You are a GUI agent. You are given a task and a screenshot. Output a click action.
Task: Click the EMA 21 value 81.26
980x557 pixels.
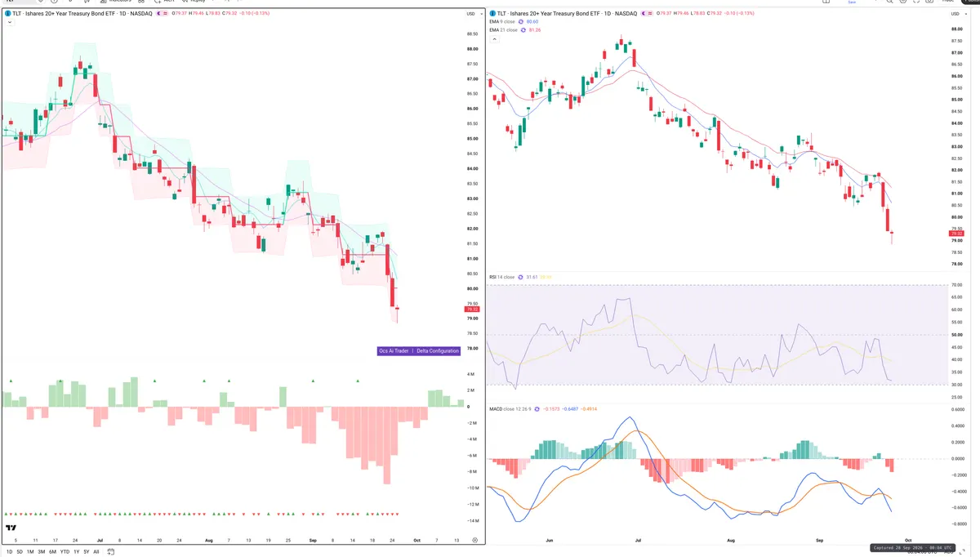(535, 30)
